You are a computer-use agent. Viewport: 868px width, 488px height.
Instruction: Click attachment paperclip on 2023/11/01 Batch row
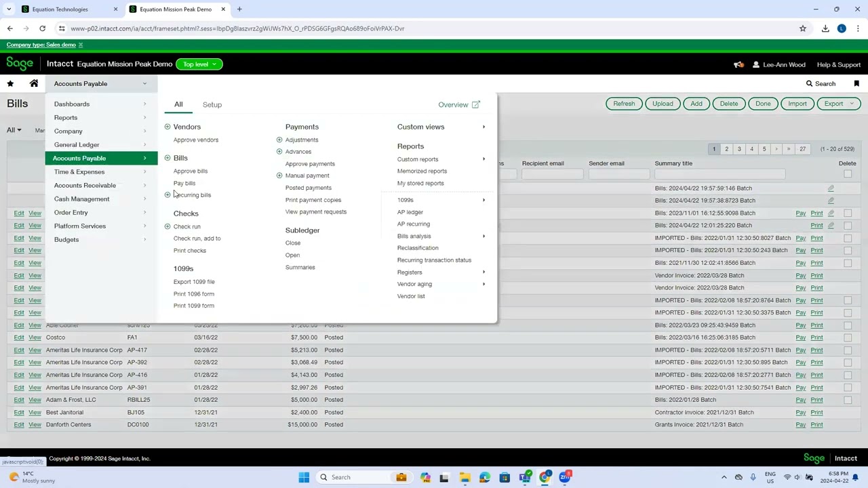point(831,213)
